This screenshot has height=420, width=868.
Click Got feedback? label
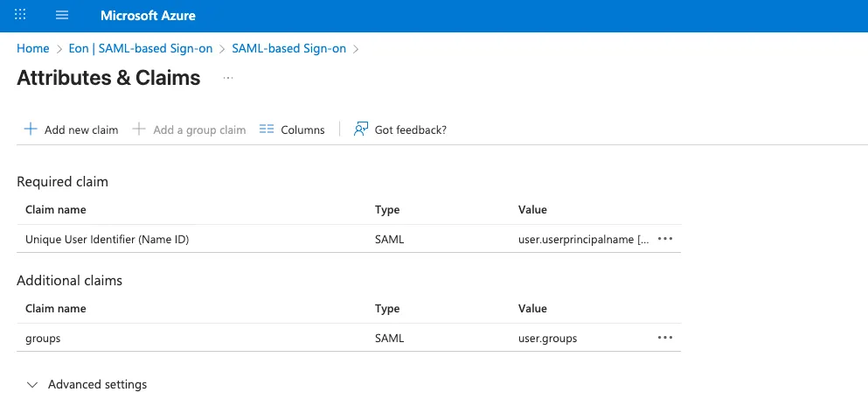click(x=411, y=130)
